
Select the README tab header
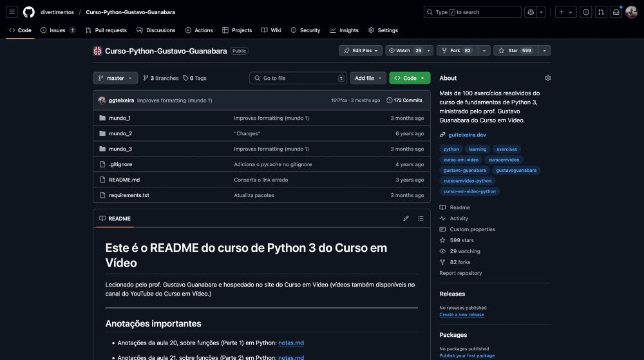115,218
